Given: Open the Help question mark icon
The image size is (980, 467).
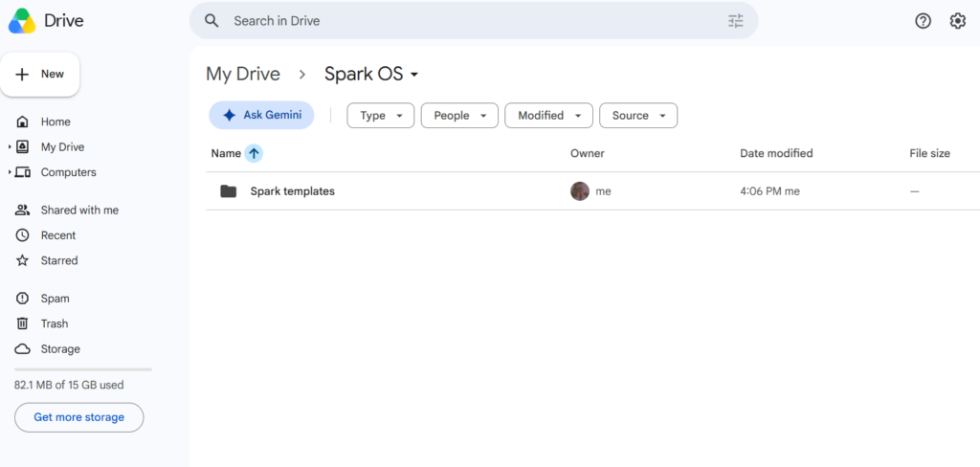Looking at the screenshot, I should (x=923, y=21).
